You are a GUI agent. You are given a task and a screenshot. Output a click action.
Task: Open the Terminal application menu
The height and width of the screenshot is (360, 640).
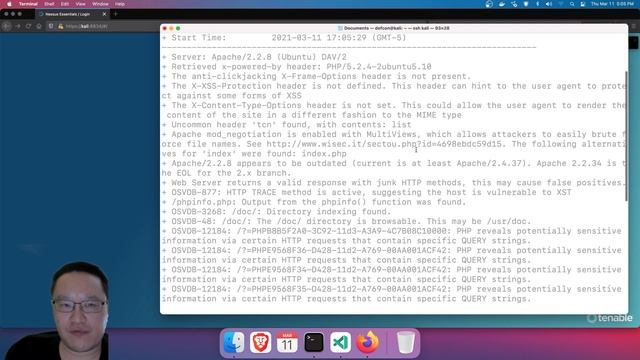click(x=28, y=4)
